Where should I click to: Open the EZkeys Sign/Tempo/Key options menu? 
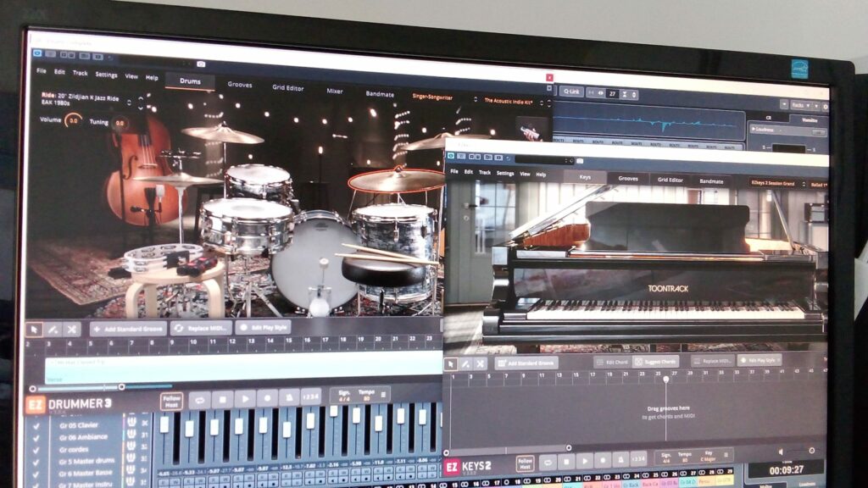point(726,455)
